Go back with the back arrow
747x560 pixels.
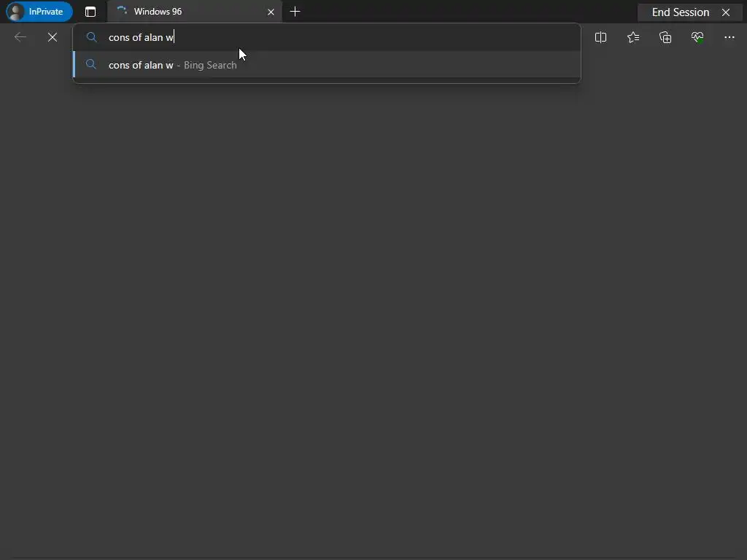tap(20, 37)
